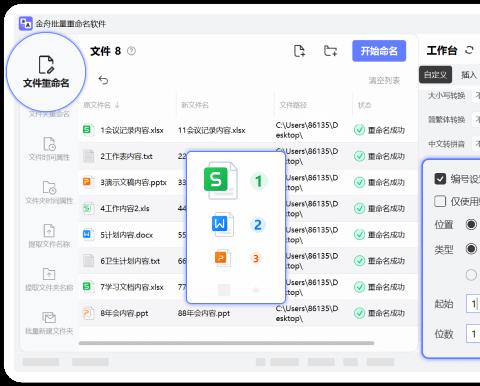Open the 批量新建文件夹 sidebar module
Screen dimensions: 480x386
pyautogui.click(x=49, y=323)
